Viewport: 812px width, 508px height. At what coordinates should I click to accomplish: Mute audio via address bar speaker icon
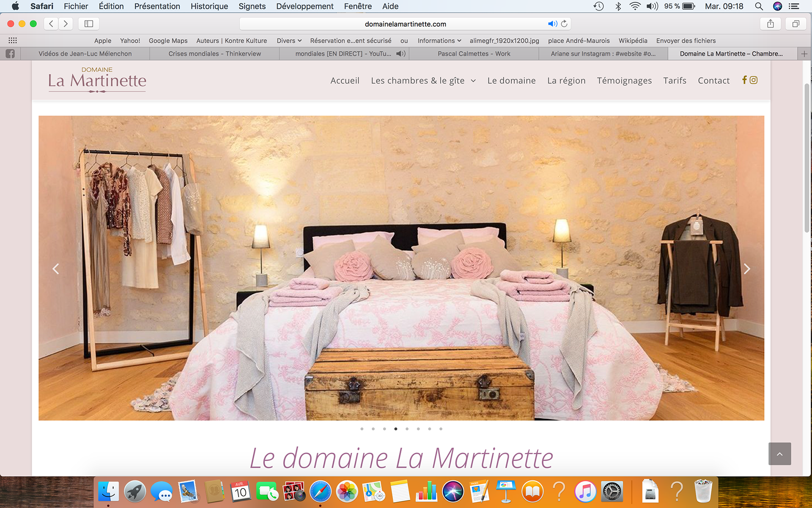coord(552,24)
